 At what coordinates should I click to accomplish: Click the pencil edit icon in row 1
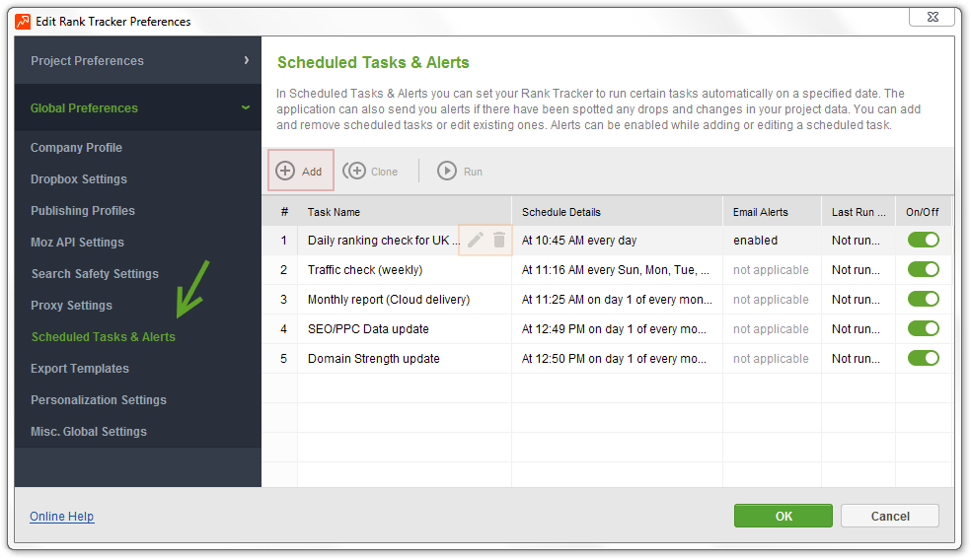tap(476, 240)
